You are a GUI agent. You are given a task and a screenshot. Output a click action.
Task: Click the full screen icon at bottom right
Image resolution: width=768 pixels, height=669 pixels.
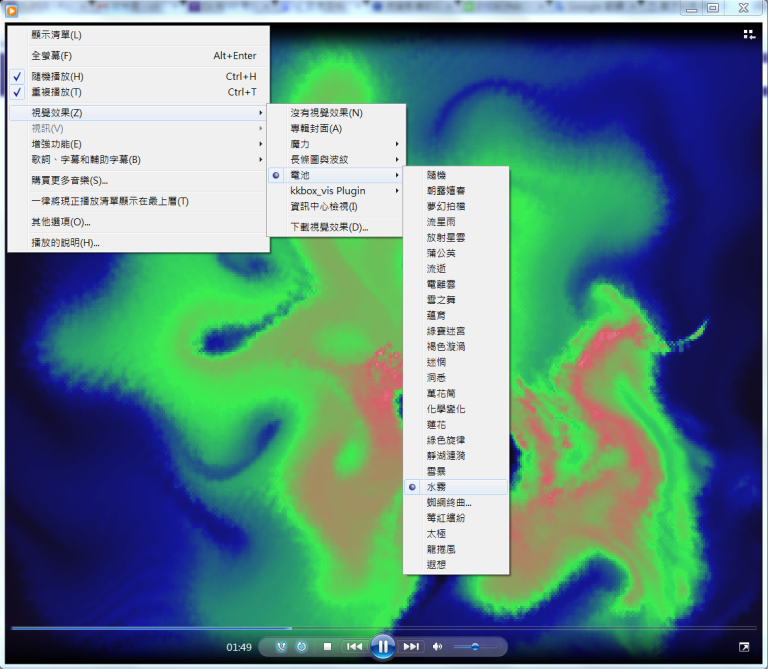pyautogui.click(x=743, y=647)
